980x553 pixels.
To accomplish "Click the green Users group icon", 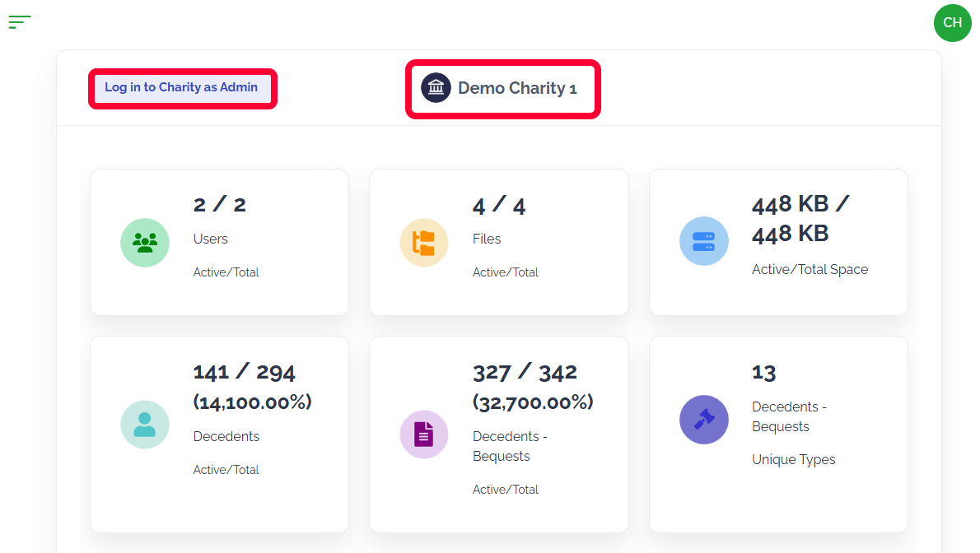I will [145, 243].
